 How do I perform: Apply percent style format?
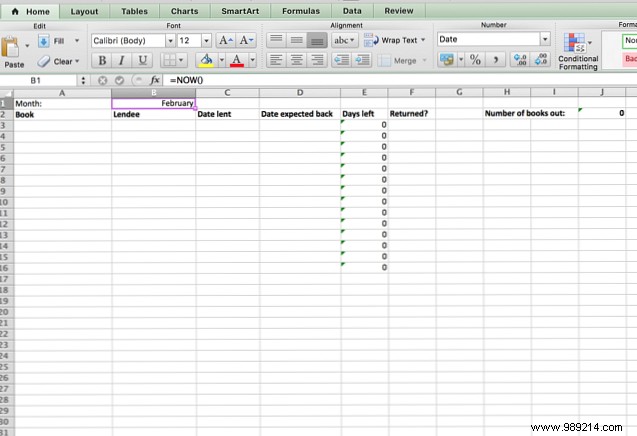[475, 60]
